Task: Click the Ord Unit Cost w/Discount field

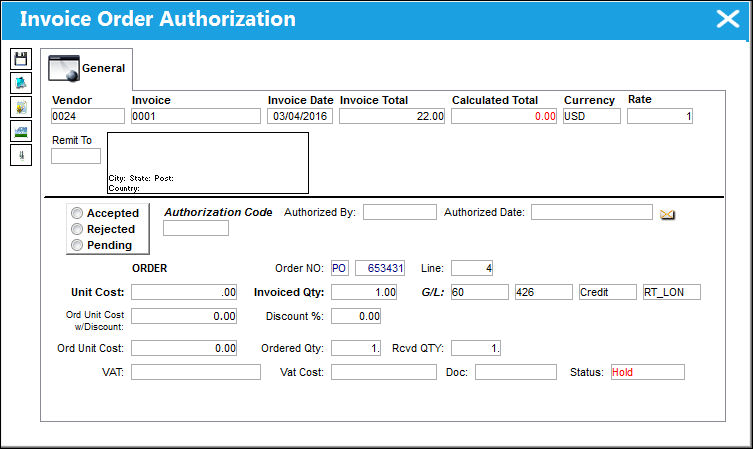Action: [x=184, y=316]
